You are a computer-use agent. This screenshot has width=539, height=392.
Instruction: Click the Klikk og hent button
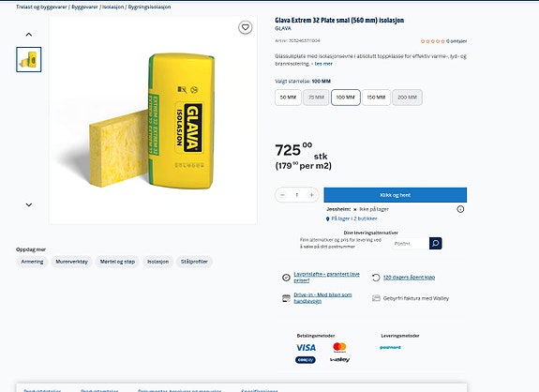396,195
